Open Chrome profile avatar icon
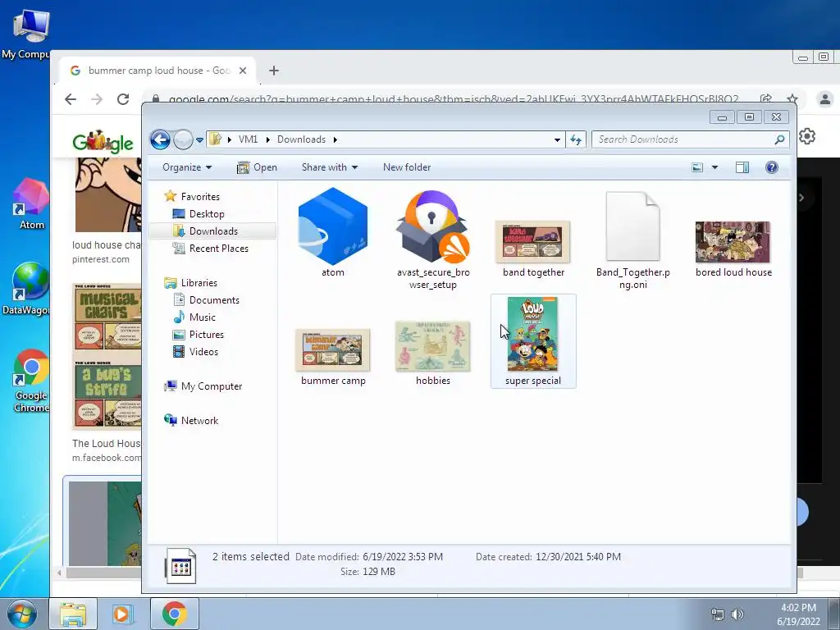Screen dimensions: 840x630 pyautogui.click(x=825, y=99)
